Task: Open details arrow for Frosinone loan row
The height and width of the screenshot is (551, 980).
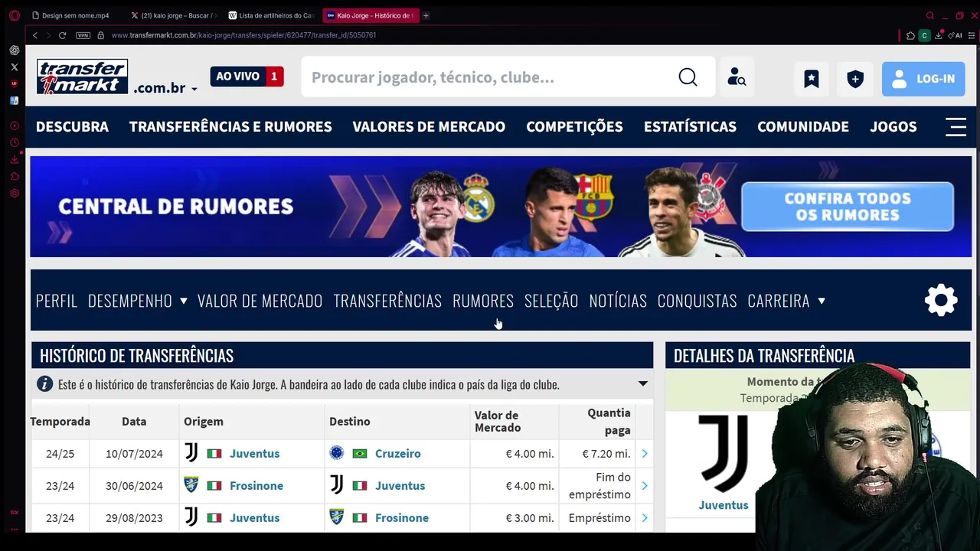Action: pos(645,518)
